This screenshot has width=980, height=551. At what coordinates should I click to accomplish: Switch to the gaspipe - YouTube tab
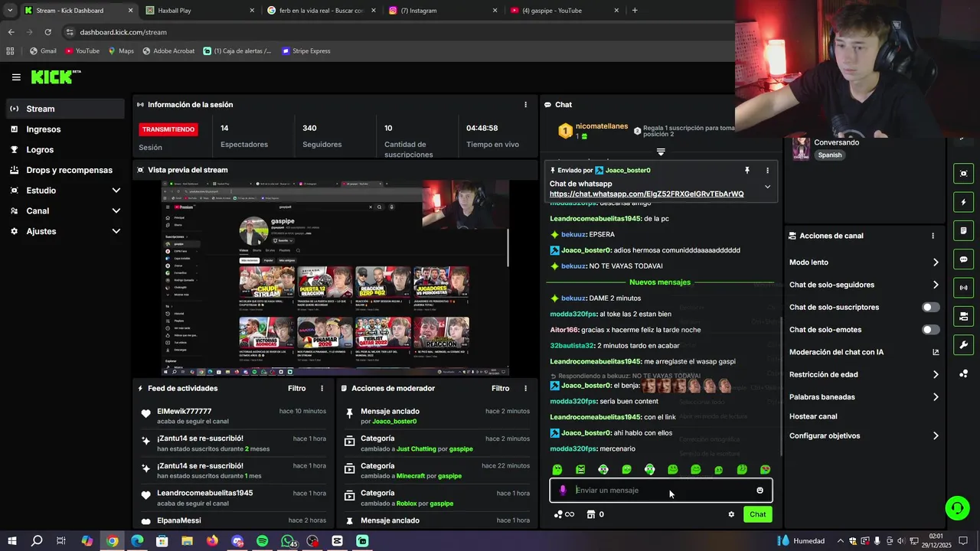564,11
